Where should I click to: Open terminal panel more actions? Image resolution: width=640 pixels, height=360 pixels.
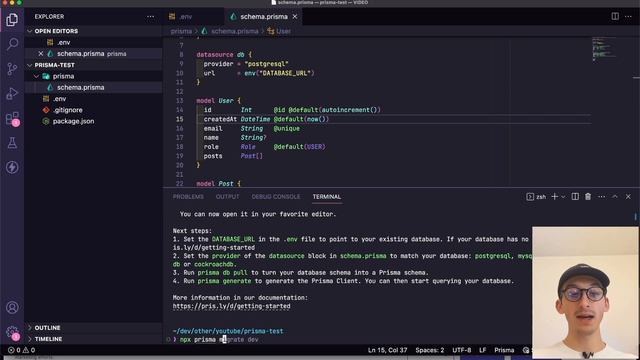(601, 197)
